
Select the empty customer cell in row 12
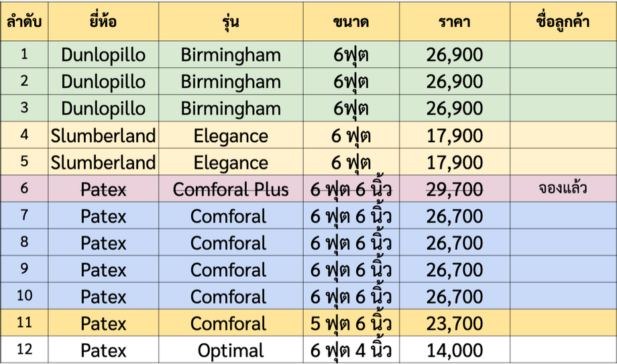[563, 349]
